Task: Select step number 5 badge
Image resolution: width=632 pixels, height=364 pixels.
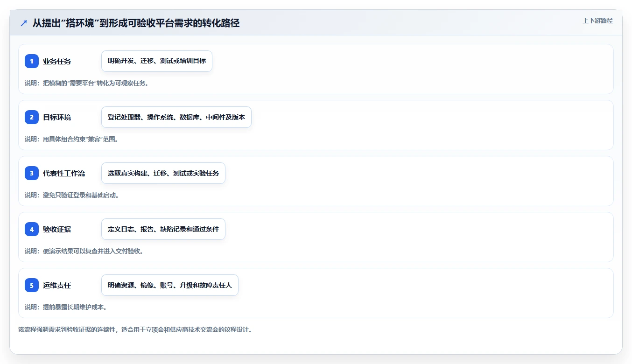Action: click(32, 285)
